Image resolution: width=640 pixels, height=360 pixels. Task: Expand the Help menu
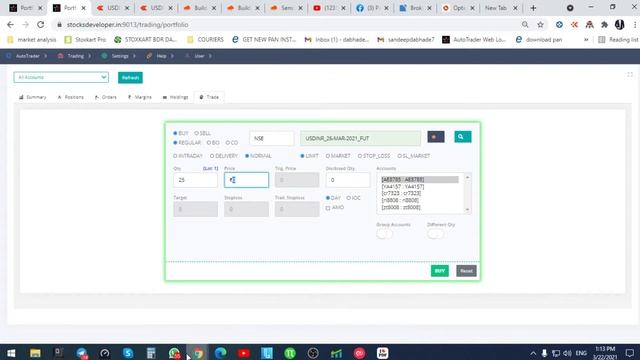pyautogui.click(x=161, y=56)
